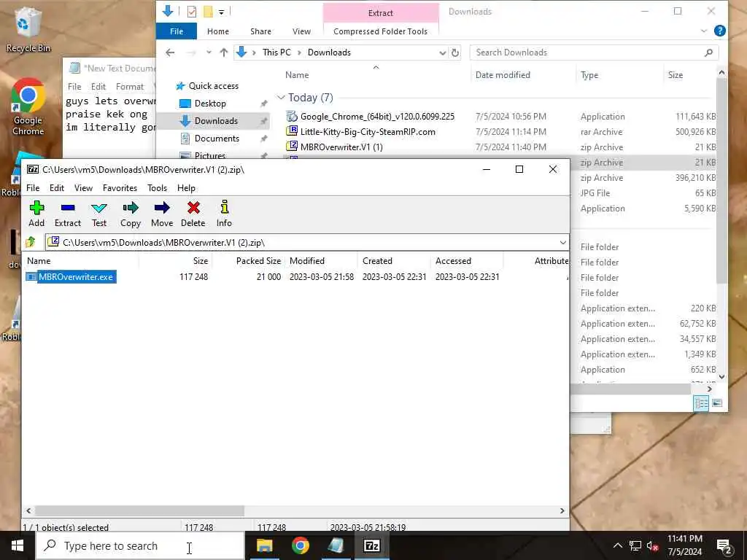
Task: Click the Back arrow in File Explorer
Action: coord(170,52)
